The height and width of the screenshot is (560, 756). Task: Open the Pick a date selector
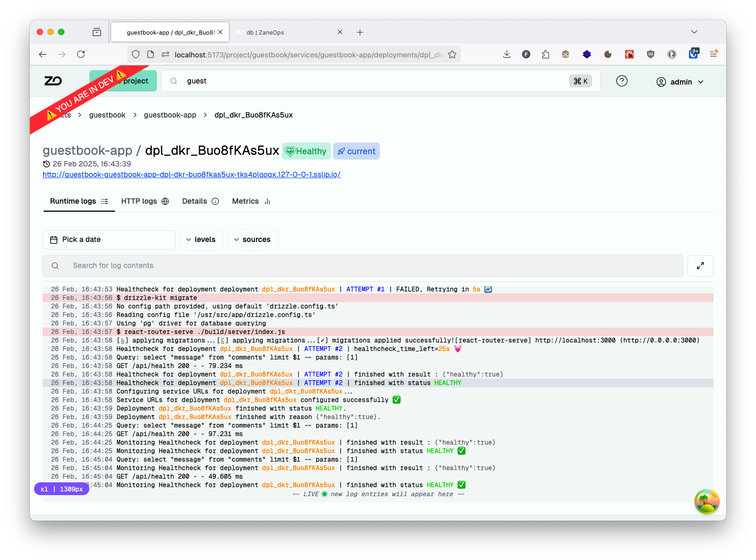(x=109, y=240)
